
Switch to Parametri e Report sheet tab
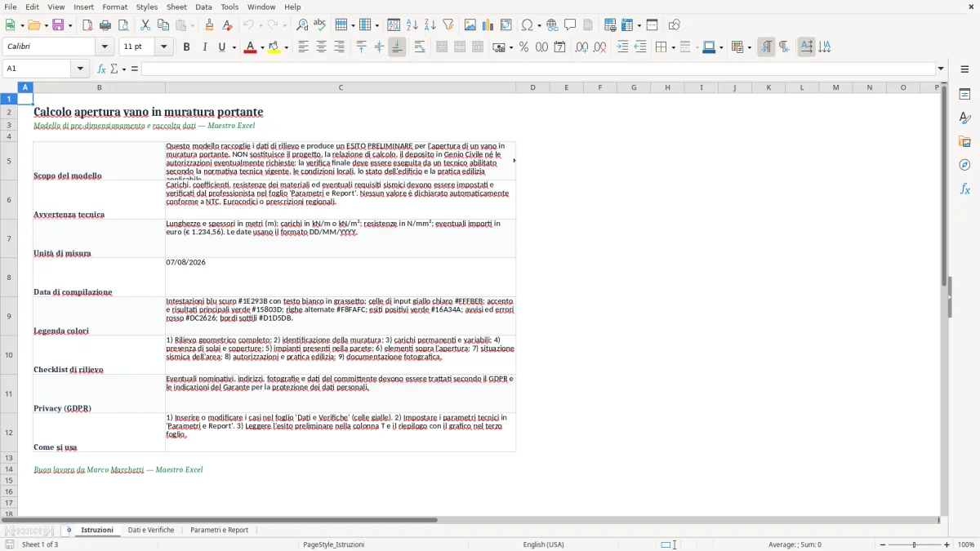point(219,530)
